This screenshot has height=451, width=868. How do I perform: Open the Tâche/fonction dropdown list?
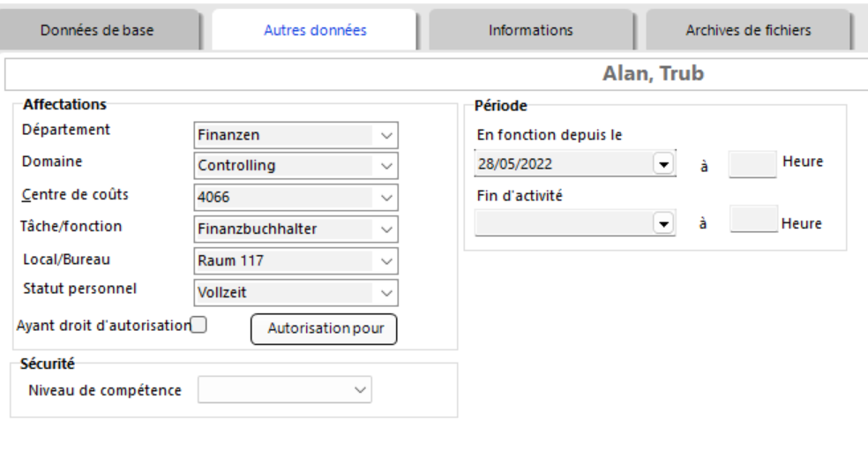point(385,229)
